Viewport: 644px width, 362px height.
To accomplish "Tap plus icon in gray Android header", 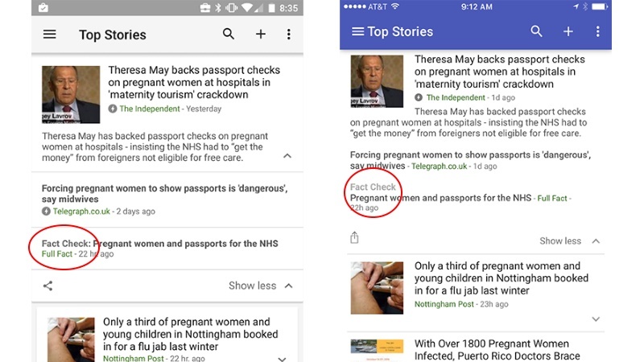I will tap(260, 34).
